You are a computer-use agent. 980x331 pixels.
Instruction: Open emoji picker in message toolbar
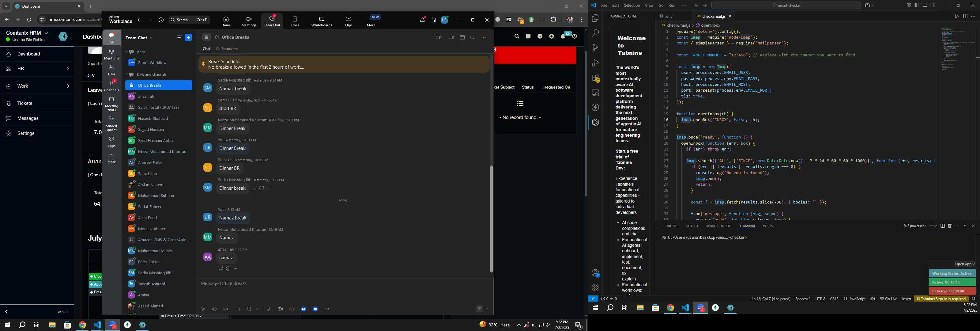pyautogui.click(x=215, y=309)
